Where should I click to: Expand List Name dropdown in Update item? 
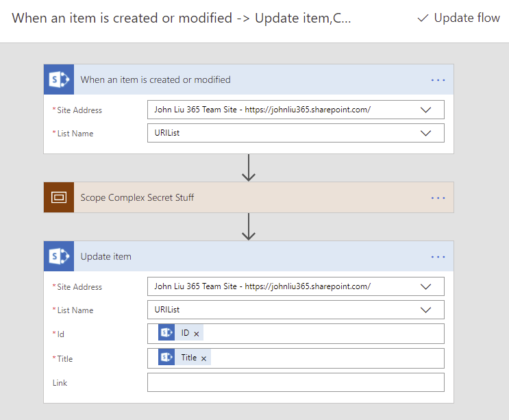425,310
